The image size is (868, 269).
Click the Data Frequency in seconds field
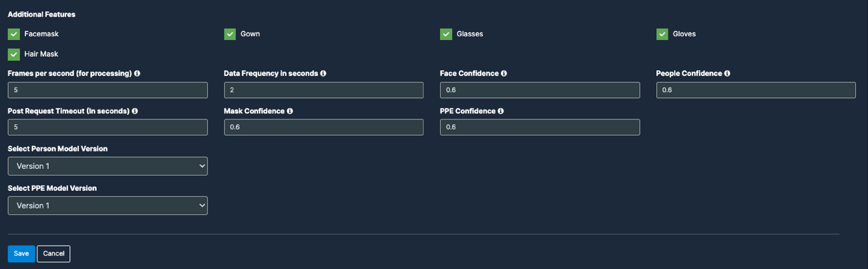click(x=324, y=89)
